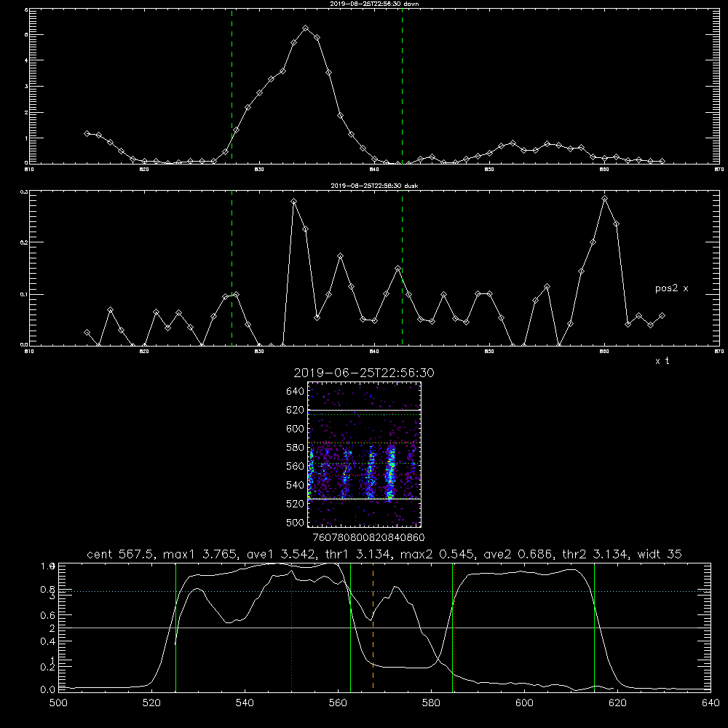Click dawn plot green dashed line near 842
This screenshot has height=728, width=728.
pyautogui.click(x=402, y=86)
